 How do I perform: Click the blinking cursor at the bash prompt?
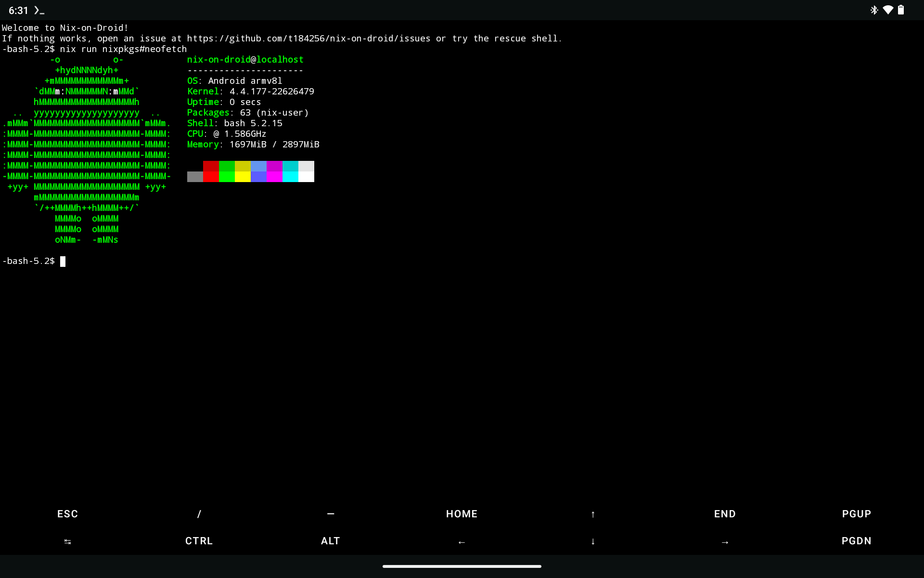pos(63,261)
